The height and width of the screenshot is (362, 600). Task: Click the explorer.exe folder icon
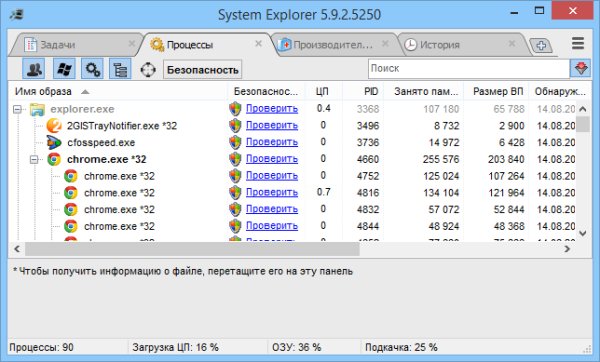coord(38,109)
